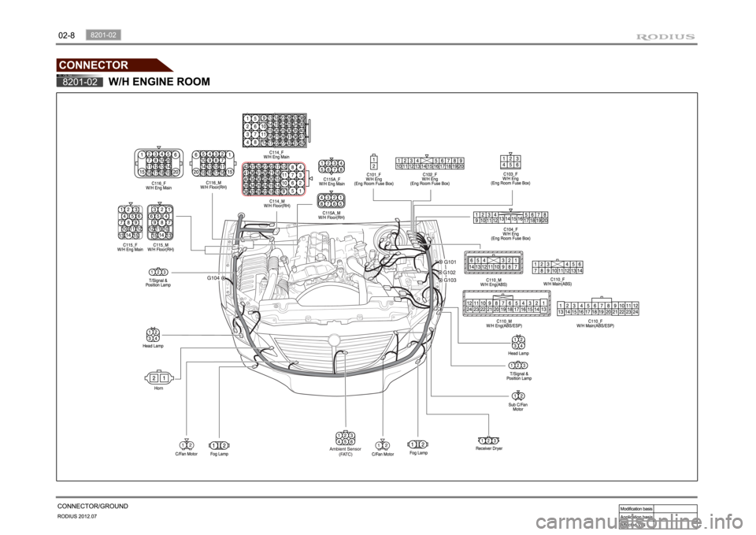Click the 'C115_F W/H Eng Main' label
The image size is (756, 535).
pos(130,247)
